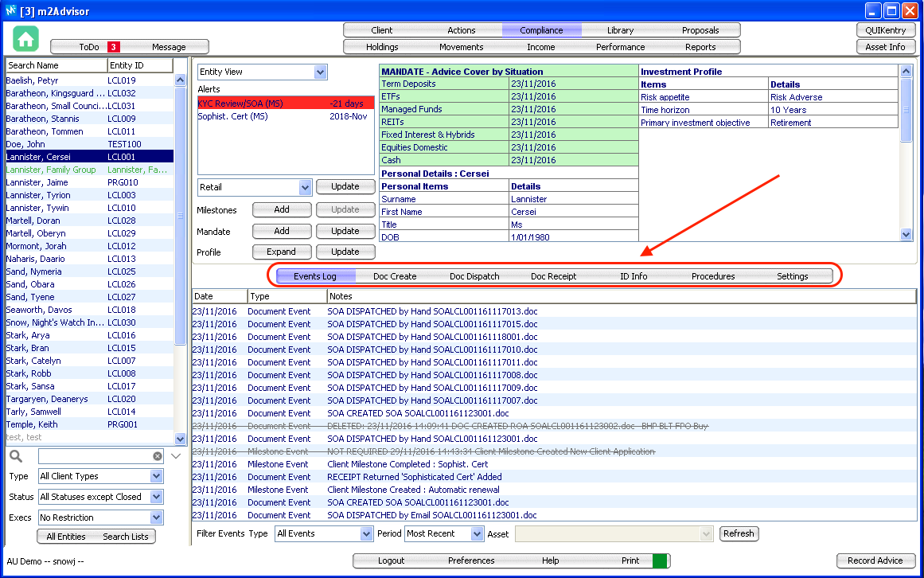This screenshot has width=924, height=578.
Task: Switch to the Doc Create tab
Action: click(x=395, y=276)
